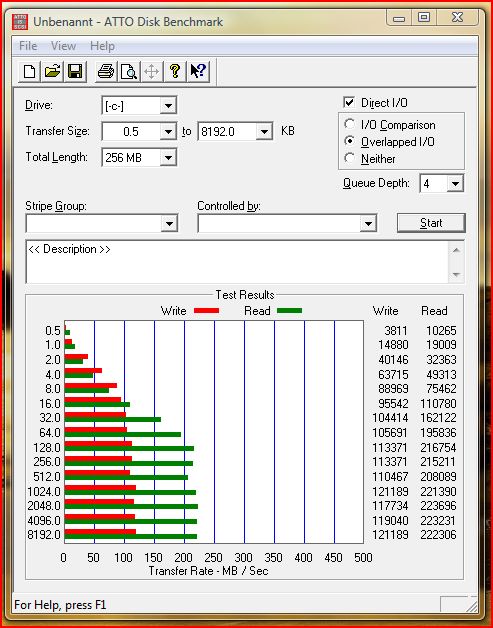Click the read value 223696 for 2048.0
The image size is (493, 628).
[438, 505]
